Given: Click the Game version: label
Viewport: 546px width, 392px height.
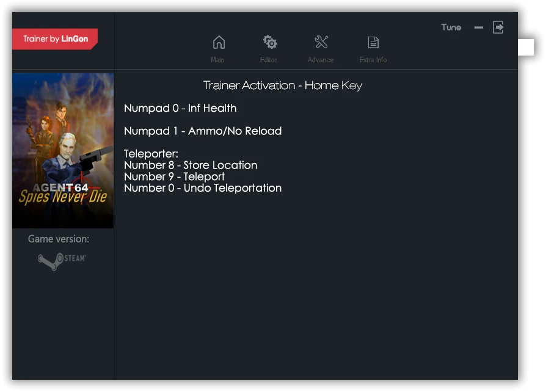Looking at the screenshot, I should (x=59, y=239).
